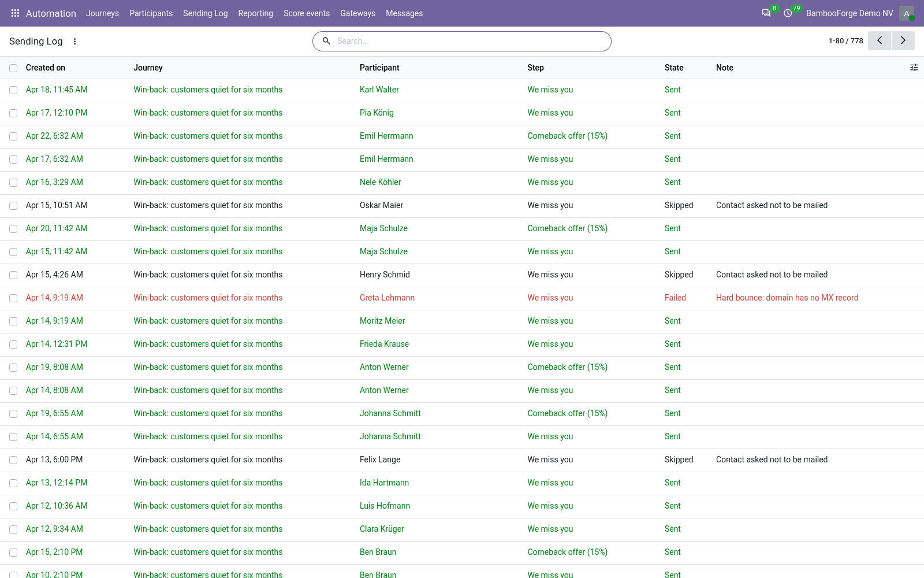Viewport: 924px width, 578px height.
Task: Click the journey name in Pia König row
Action: [x=208, y=113]
